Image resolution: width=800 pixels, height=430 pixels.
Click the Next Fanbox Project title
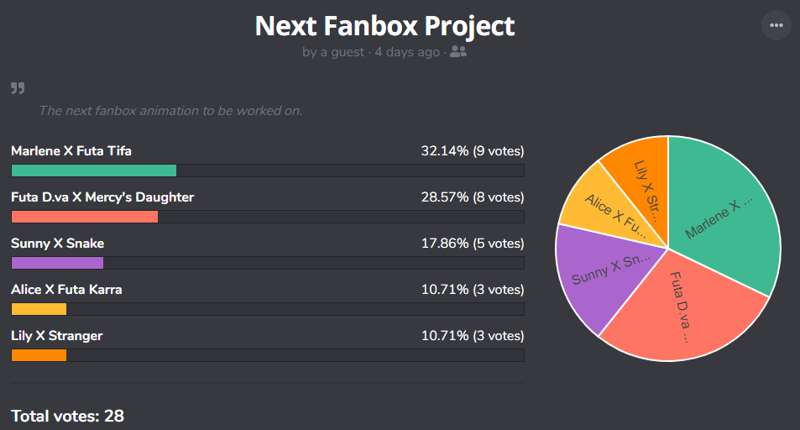click(385, 26)
